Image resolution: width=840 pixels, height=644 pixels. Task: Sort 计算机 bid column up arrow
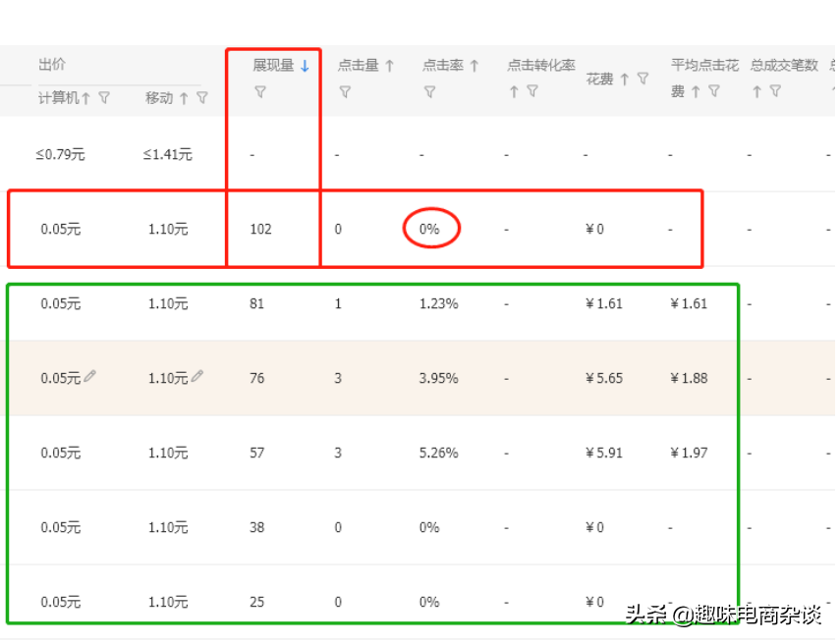pyautogui.click(x=85, y=98)
